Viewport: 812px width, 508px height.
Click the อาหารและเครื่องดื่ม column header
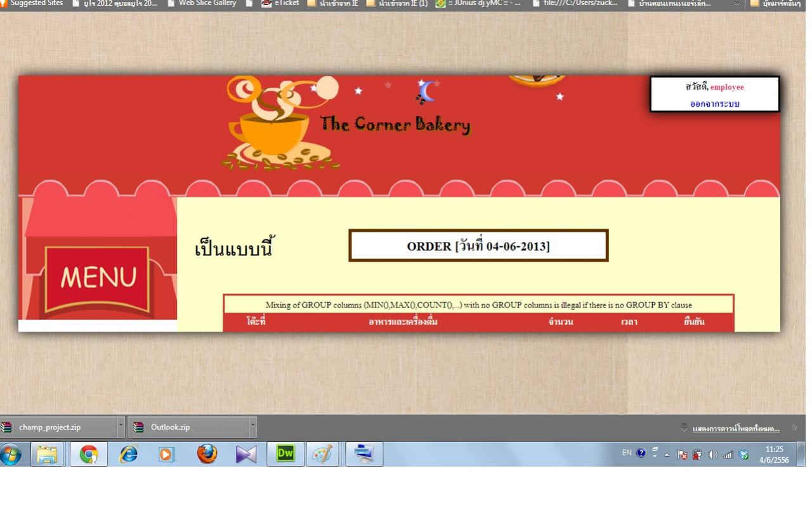point(403,322)
